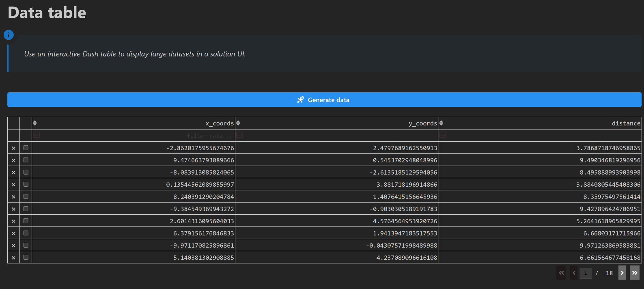The image size is (644, 289).
Task: Select checkbox for row with x_coords -9.971170825896861
Action: 26,245
